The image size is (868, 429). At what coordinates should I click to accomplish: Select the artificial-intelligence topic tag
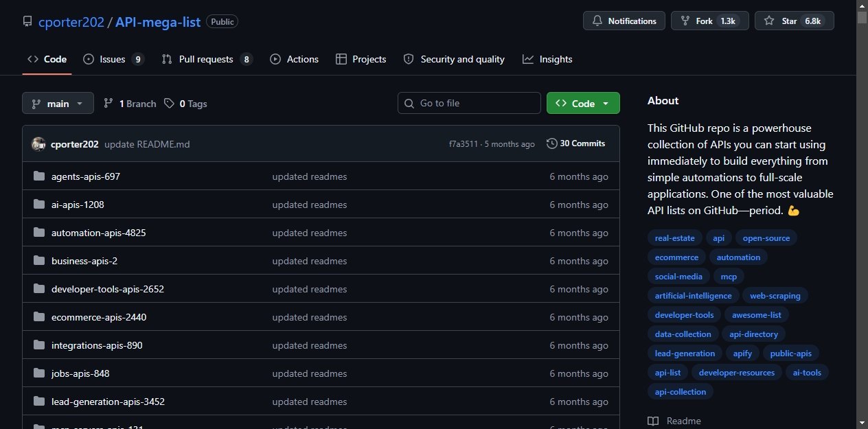pyautogui.click(x=694, y=296)
